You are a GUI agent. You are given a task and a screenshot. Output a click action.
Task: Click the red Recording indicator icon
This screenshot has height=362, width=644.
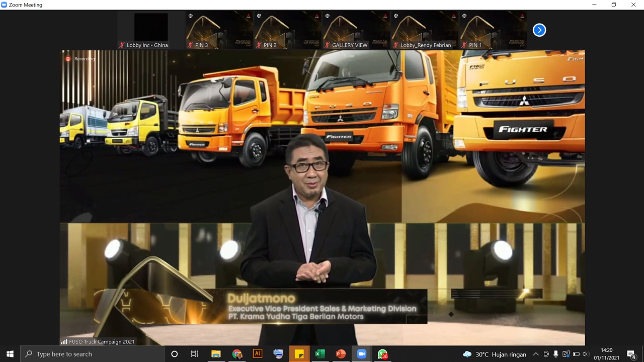tap(68, 59)
